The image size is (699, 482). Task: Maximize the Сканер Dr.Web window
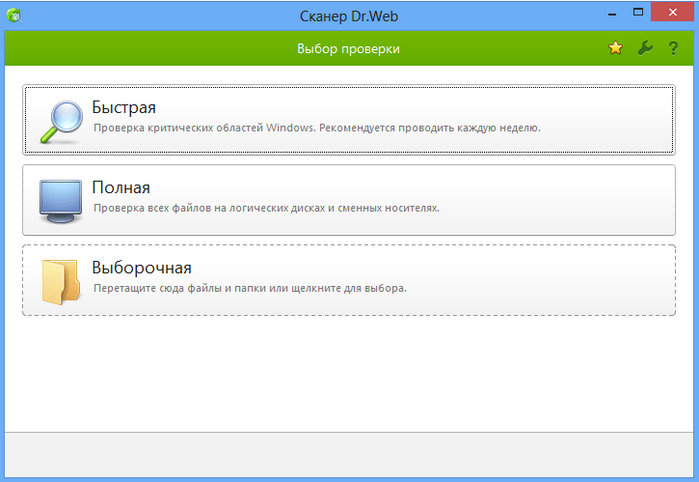[638, 12]
